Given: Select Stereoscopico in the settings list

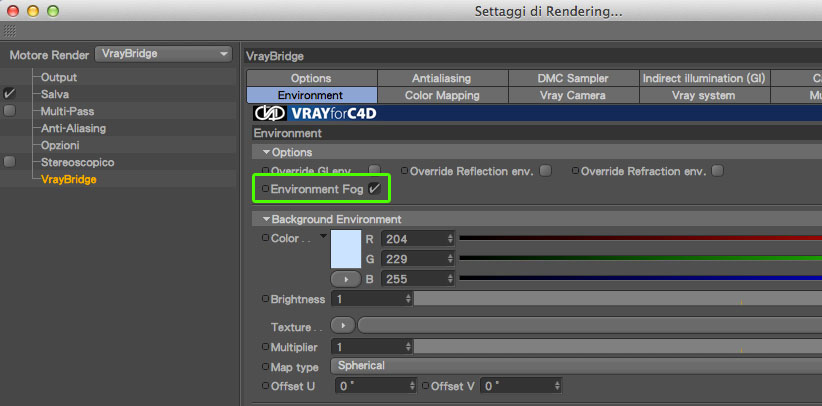Looking at the screenshot, I should point(78,162).
